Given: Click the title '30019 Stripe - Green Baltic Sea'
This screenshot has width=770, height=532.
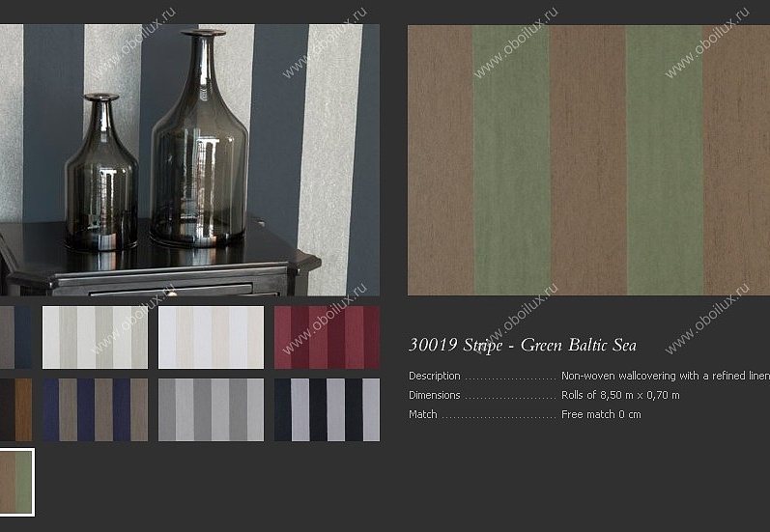Looking at the screenshot, I should click(x=523, y=345).
